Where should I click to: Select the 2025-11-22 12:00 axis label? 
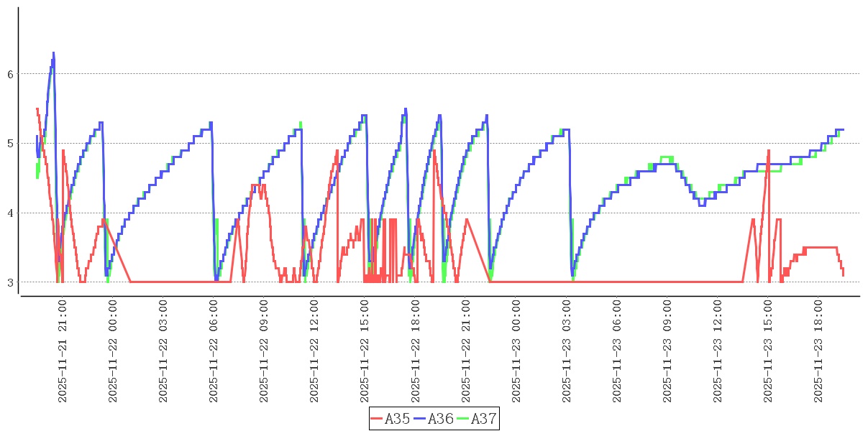[314, 351]
